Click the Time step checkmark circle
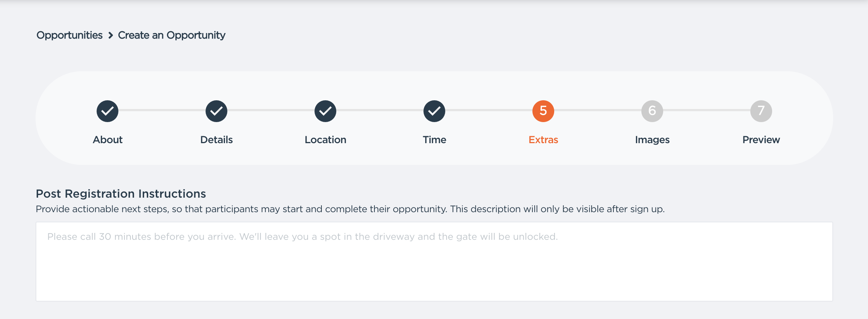This screenshot has width=868, height=319. (x=434, y=111)
